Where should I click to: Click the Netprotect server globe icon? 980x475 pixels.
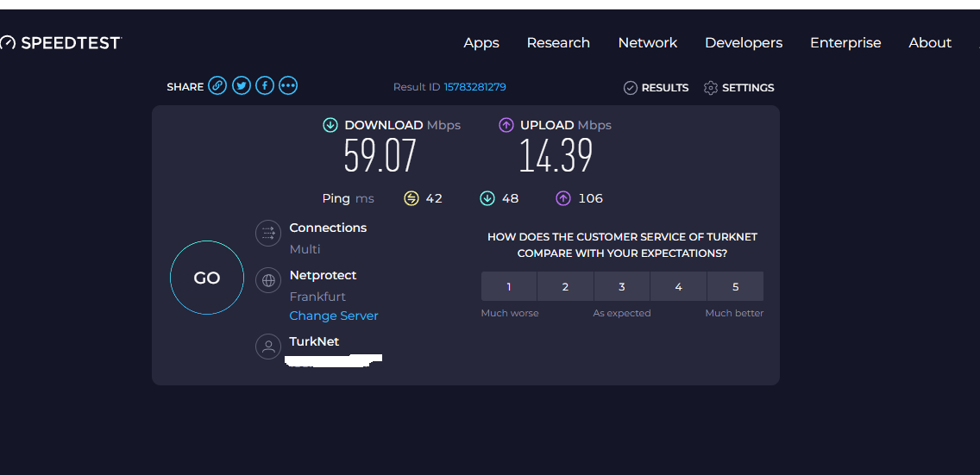[269, 281]
